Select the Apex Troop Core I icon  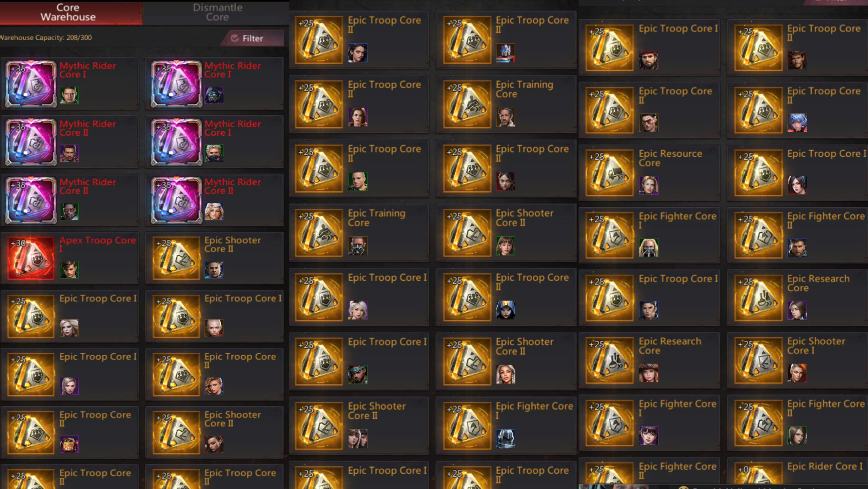31,258
